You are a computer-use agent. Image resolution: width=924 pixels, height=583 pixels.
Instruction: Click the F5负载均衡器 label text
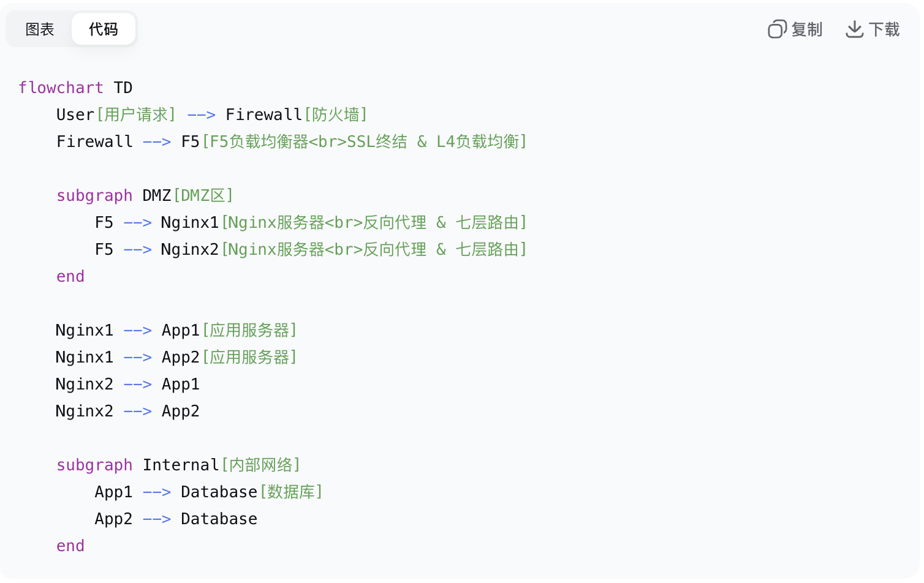coord(257,141)
